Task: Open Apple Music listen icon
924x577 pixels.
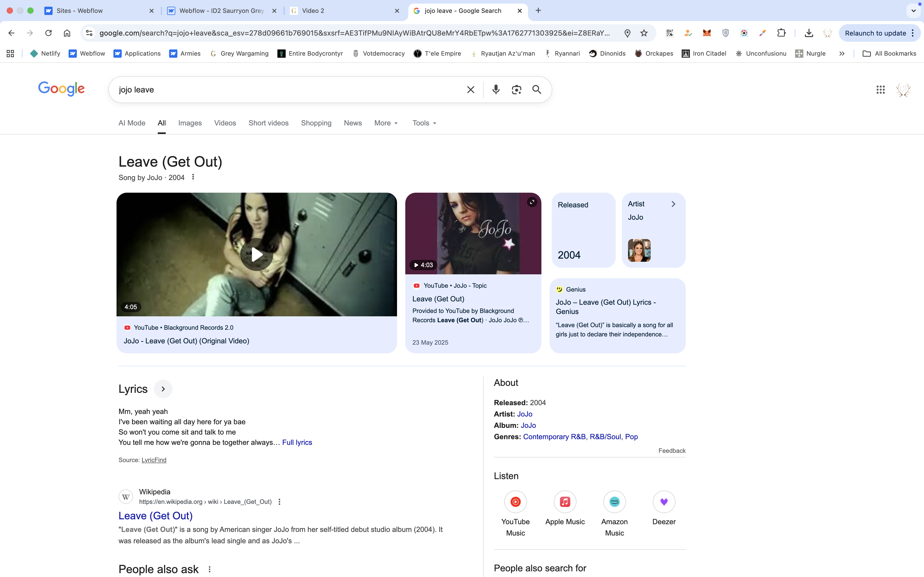Action: click(565, 502)
